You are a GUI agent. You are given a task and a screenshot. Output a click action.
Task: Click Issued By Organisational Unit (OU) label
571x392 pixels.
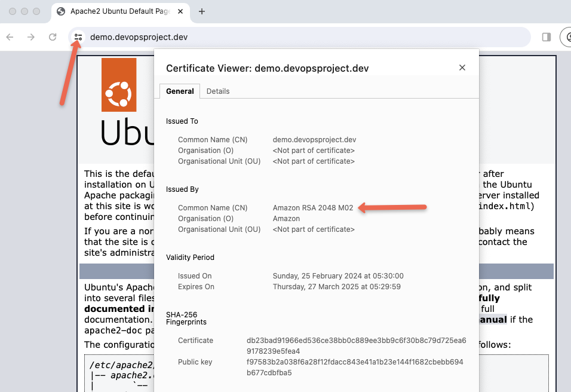(219, 229)
